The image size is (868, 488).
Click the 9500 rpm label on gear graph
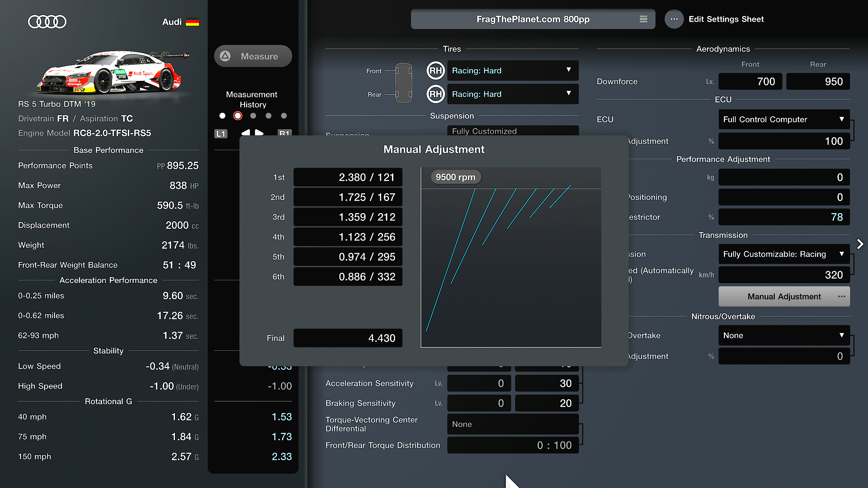pyautogui.click(x=455, y=177)
